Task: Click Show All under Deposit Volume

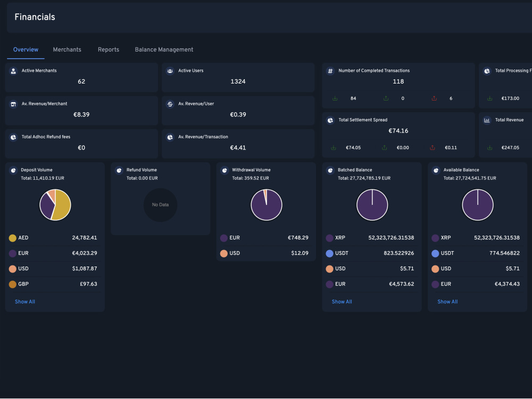Action: coord(25,302)
